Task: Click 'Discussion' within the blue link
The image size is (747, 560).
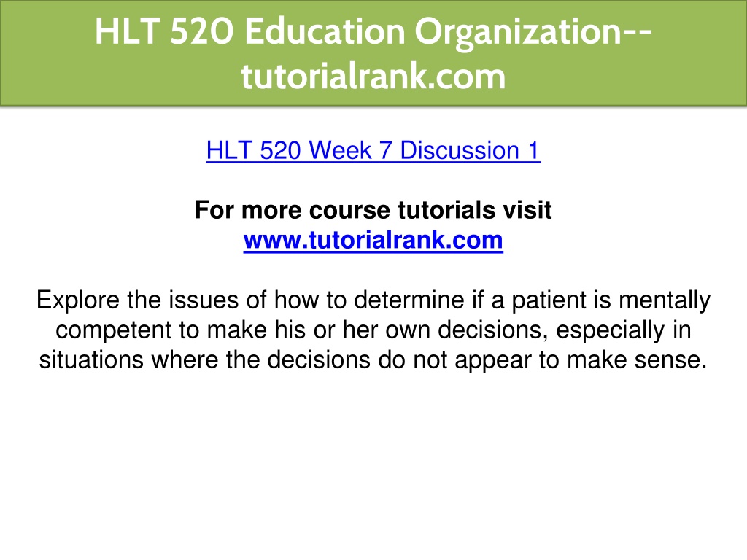Action: point(460,150)
